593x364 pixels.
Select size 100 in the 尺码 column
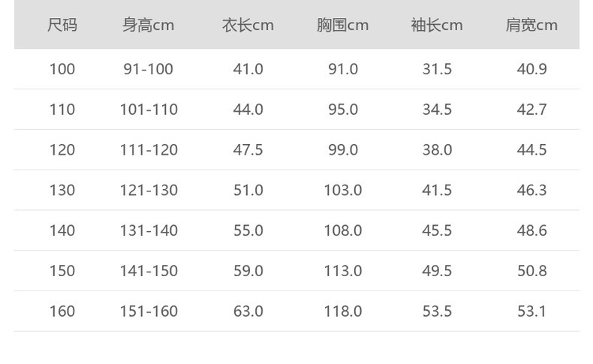coord(62,69)
